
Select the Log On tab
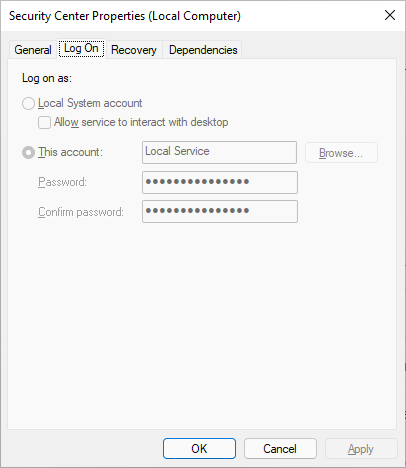[81, 49]
